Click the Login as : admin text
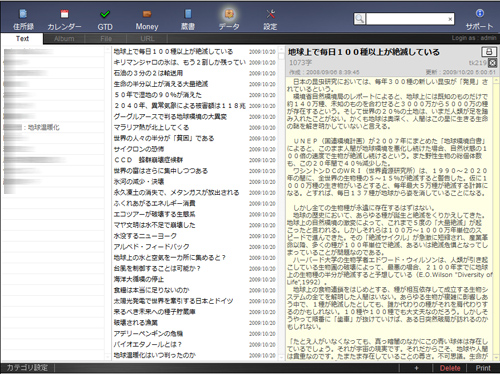This screenshot has width=500, height=374. [x=474, y=38]
